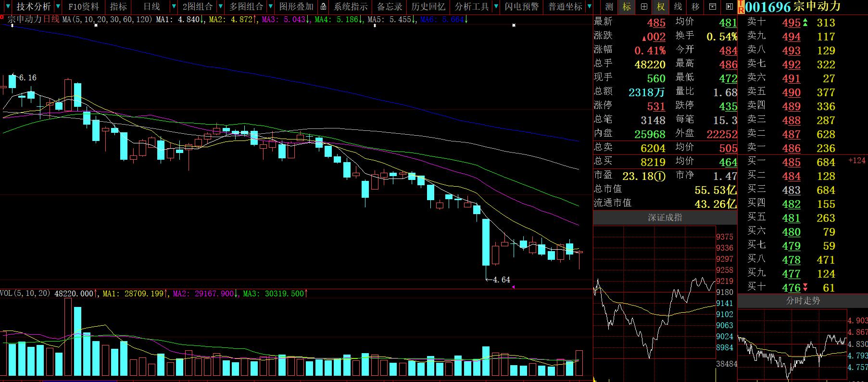Open the 指标 menu

pyautogui.click(x=118, y=7)
